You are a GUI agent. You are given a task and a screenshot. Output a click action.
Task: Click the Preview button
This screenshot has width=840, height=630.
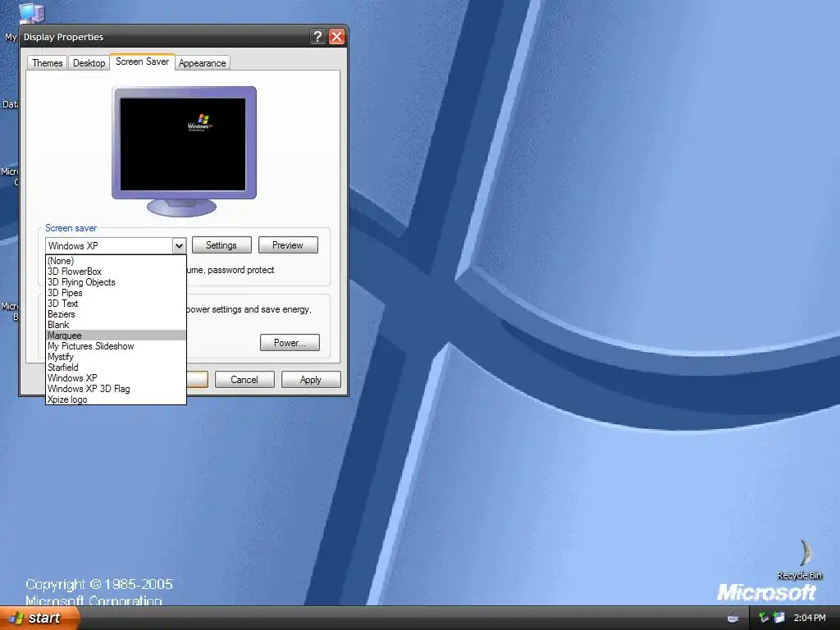coord(288,245)
